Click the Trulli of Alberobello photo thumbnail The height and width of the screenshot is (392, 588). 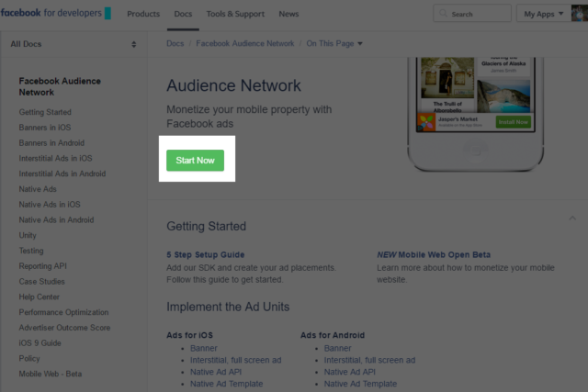tap(447, 78)
